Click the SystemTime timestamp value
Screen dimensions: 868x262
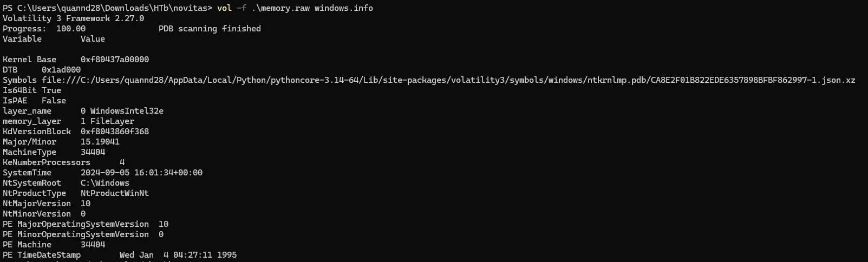(x=141, y=173)
